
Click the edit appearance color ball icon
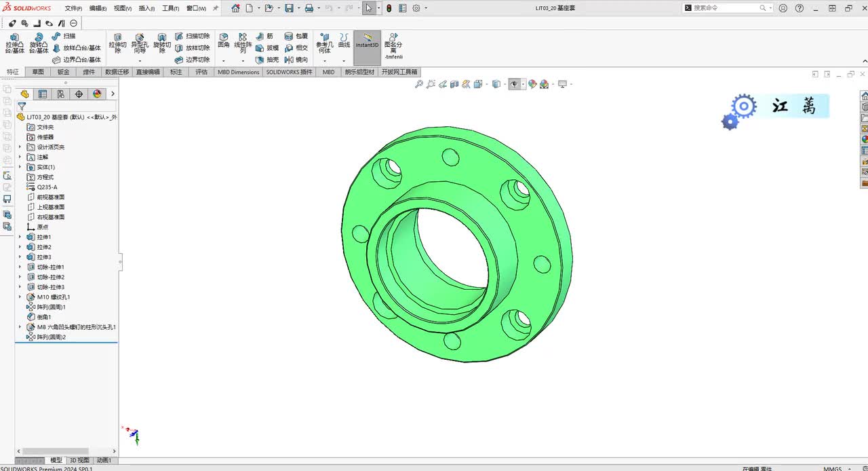(533, 84)
